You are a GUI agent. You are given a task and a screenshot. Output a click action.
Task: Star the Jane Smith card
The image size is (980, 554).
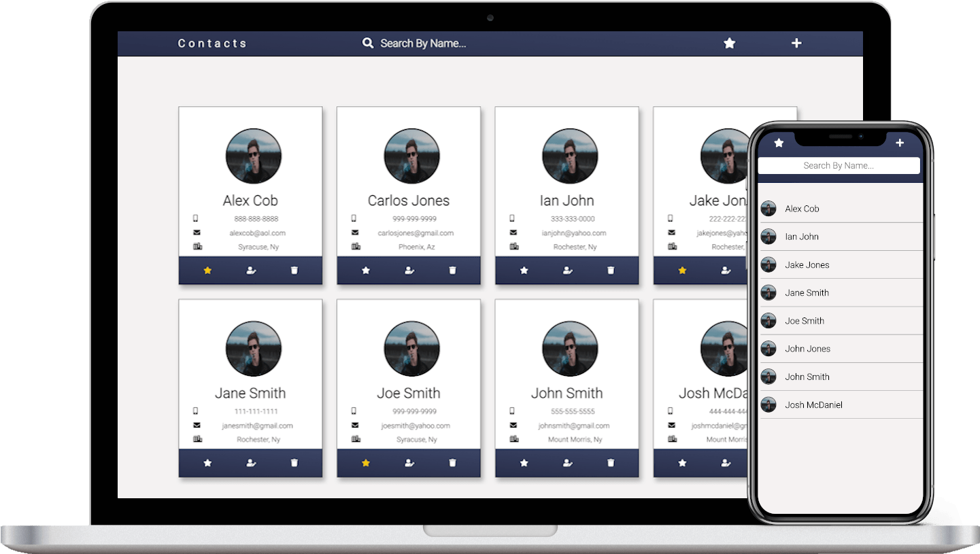tap(207, 463)
